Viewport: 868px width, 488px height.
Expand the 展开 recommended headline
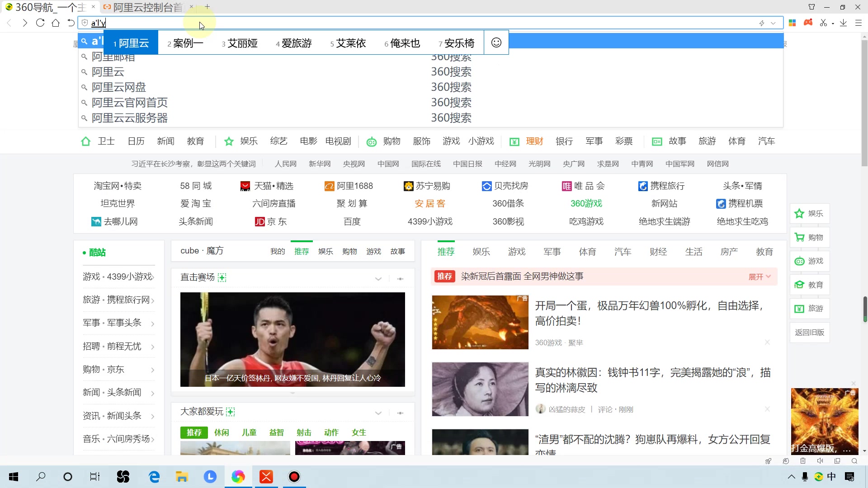coord(759,277)
